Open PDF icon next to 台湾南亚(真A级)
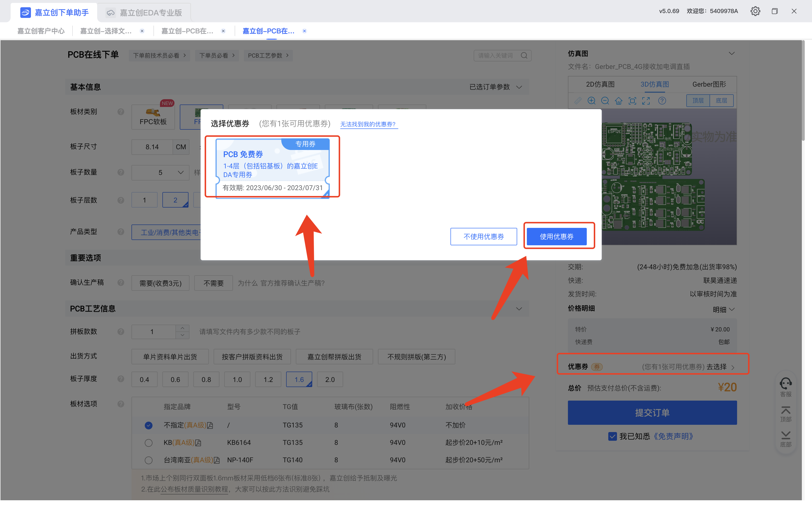The width and height of the screenshot is (812, 508). [x=217, y=460]
